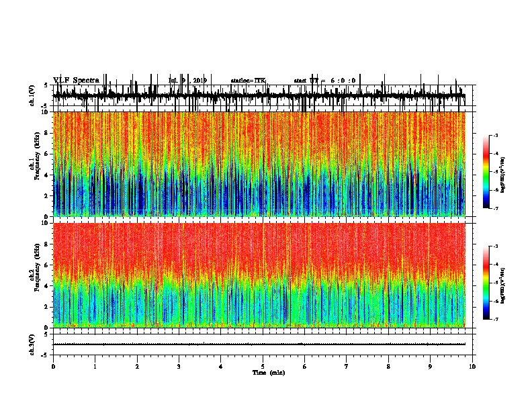Click the 5 minute tick on time axis

click(x=263, y=367)
